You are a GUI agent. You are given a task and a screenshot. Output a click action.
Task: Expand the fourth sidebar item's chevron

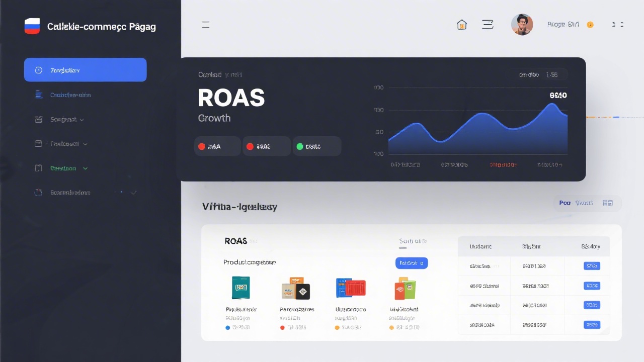click(85, 143)
